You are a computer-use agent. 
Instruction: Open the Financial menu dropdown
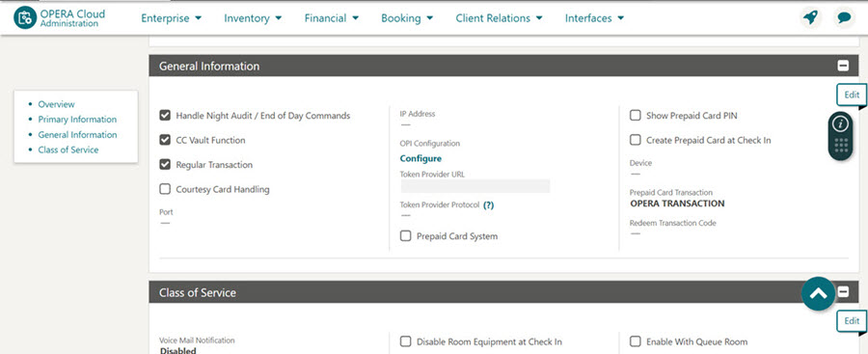coord(332,18)
